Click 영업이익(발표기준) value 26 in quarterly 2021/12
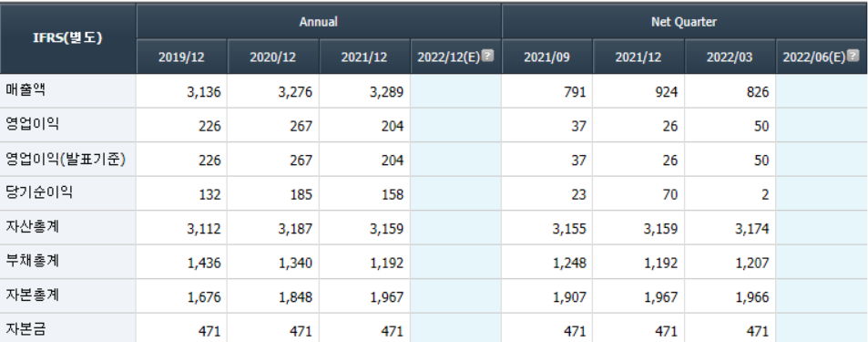This screenshot has width=868, height=342. (x=669, y=161)
